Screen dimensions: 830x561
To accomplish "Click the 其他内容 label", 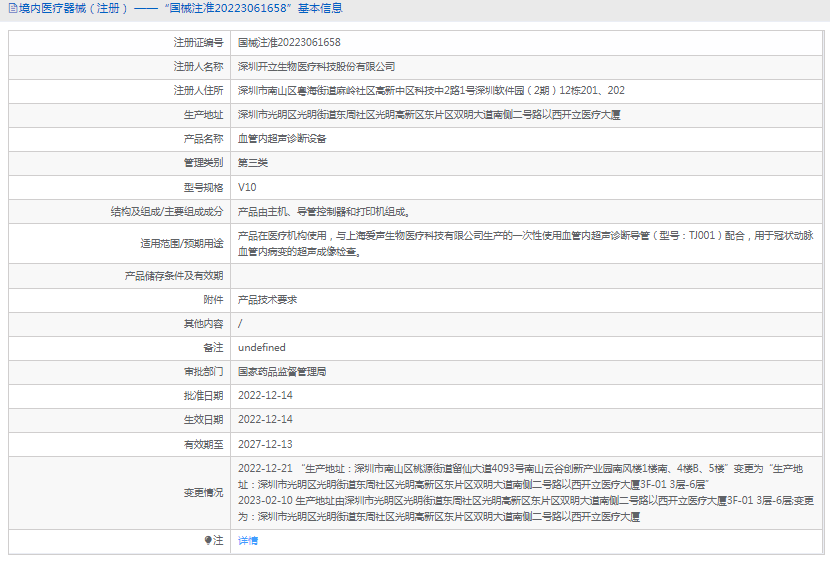I will click(x=203, y=324).
